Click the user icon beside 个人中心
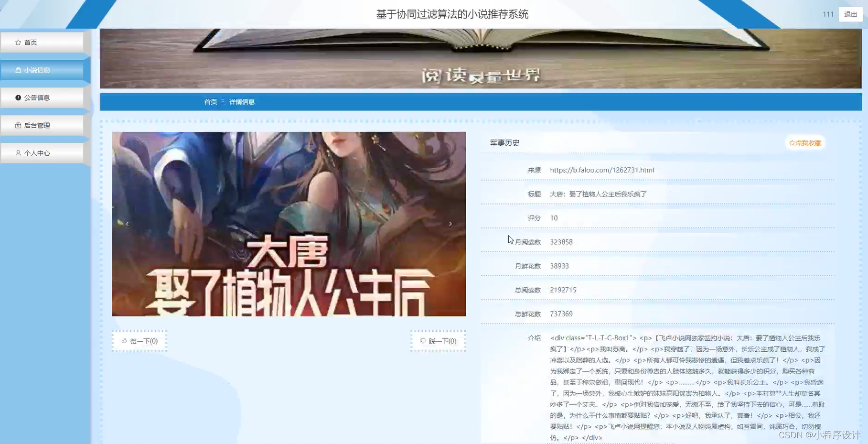868x444 pixels. 18,153
